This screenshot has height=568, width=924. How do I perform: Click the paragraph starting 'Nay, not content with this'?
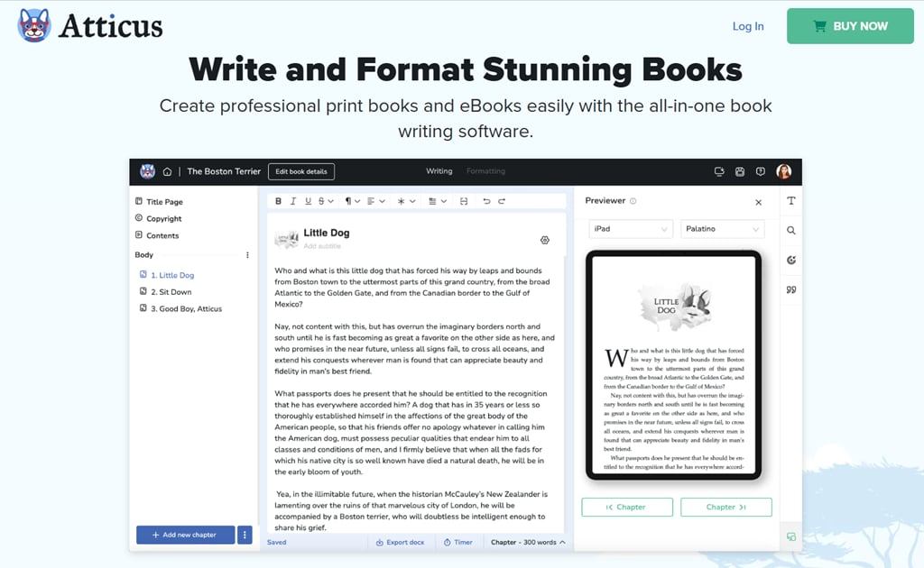click(414, 348)
